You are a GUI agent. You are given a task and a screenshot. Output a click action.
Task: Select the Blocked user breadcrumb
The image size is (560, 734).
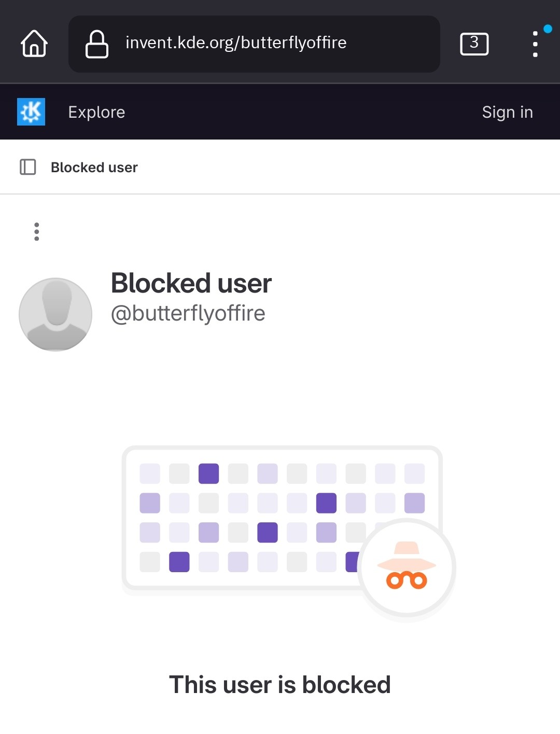(94, 168)
